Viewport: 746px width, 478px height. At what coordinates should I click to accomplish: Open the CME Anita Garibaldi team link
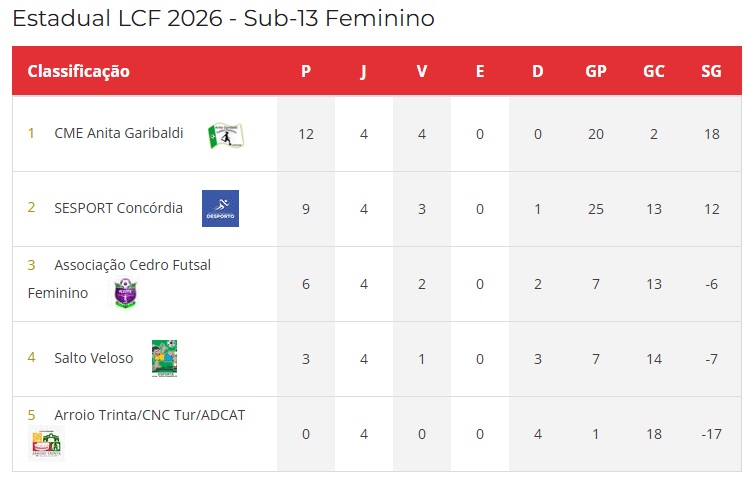click(x=119, y=133)
